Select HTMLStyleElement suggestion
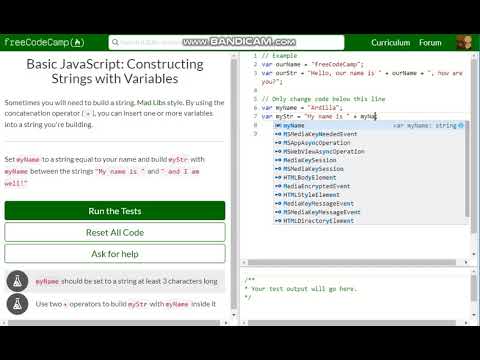 (x=369, y=195)
